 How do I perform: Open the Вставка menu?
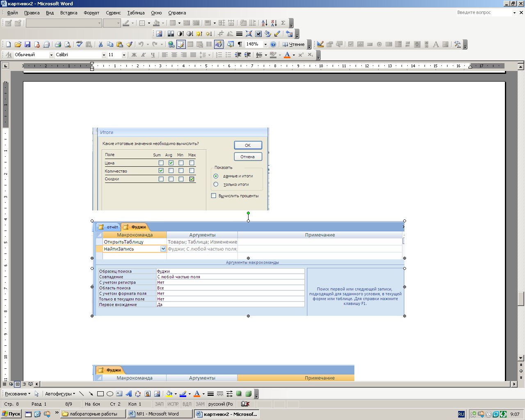(x=68, y=13)
